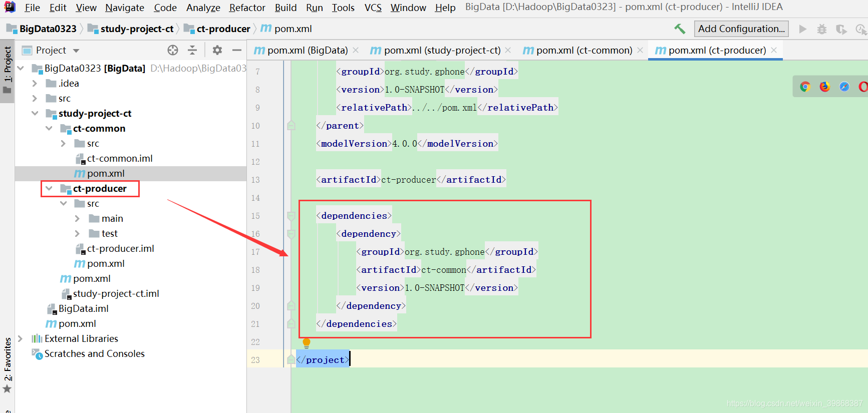Expand External Libraries
Viewport: 868px width, 413px height.
pos(21,338)
